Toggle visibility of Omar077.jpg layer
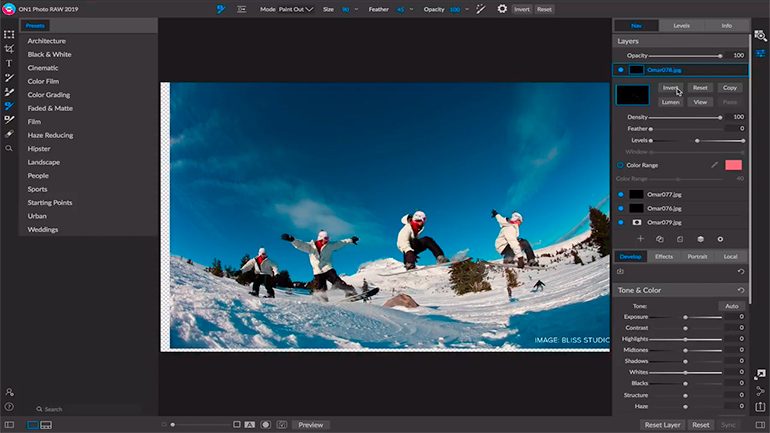 coord(620,194)
